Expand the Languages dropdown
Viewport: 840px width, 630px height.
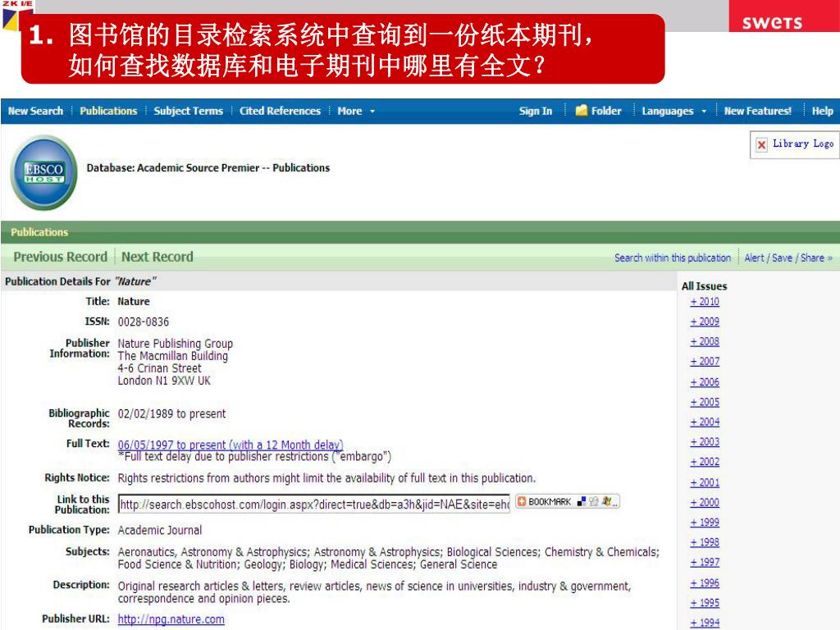[674, 111]
